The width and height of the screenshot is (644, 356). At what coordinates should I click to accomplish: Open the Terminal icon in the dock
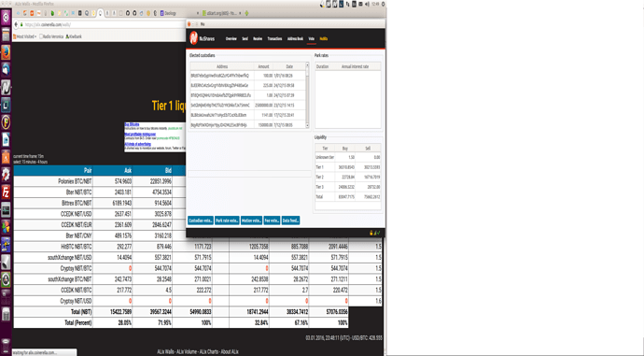(x=6, y=209)
